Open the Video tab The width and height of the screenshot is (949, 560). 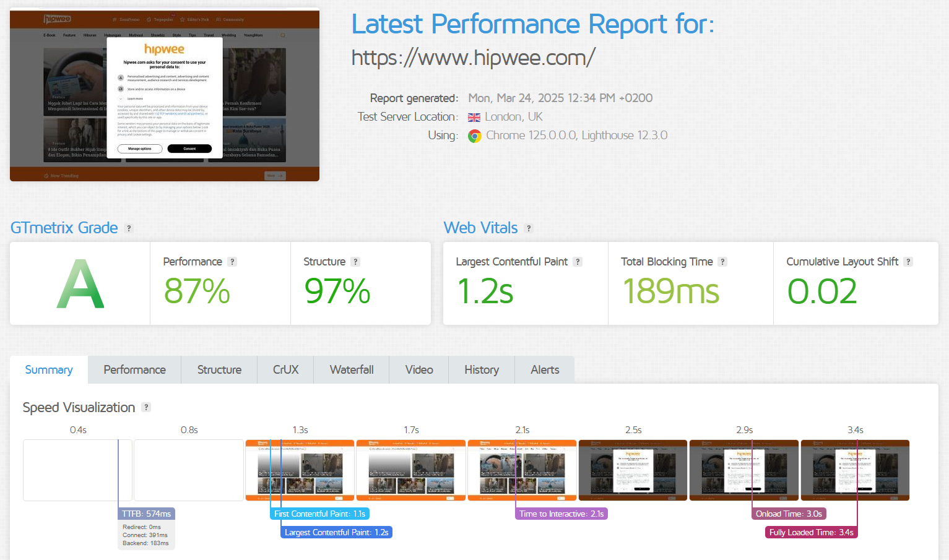419,369
